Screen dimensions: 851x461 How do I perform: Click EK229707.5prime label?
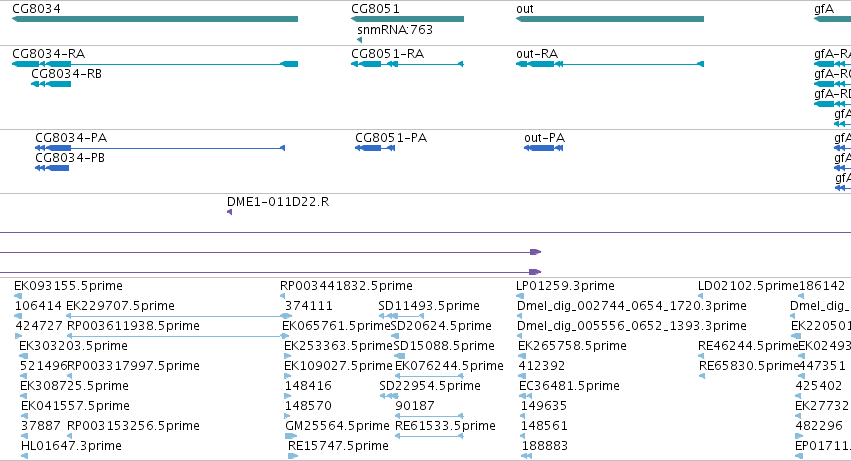[120, 306]
